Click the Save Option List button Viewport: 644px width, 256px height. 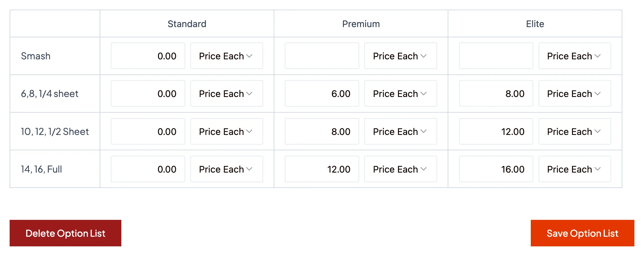582,233
